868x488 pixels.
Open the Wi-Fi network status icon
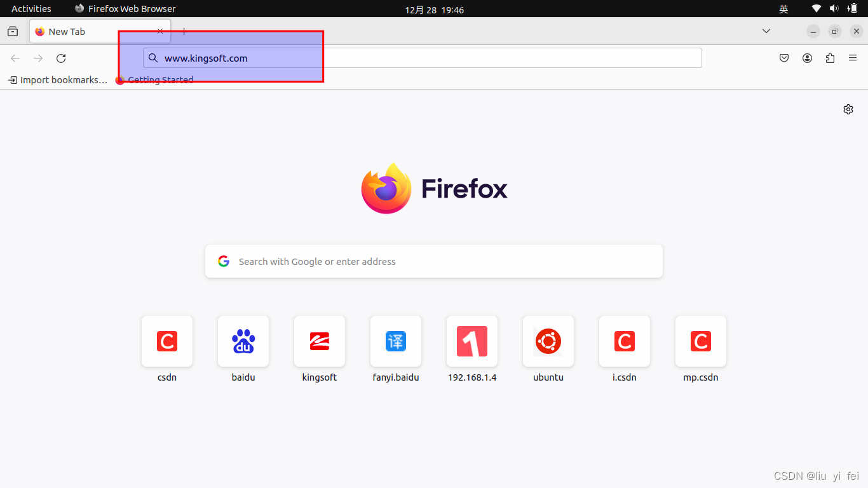pyautogui.click(x=817, y=8)
